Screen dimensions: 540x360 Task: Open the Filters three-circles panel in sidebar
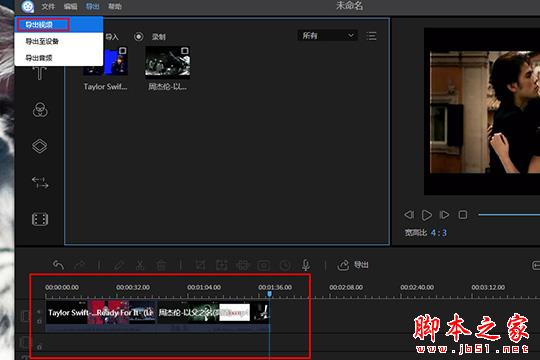(40, 110)
